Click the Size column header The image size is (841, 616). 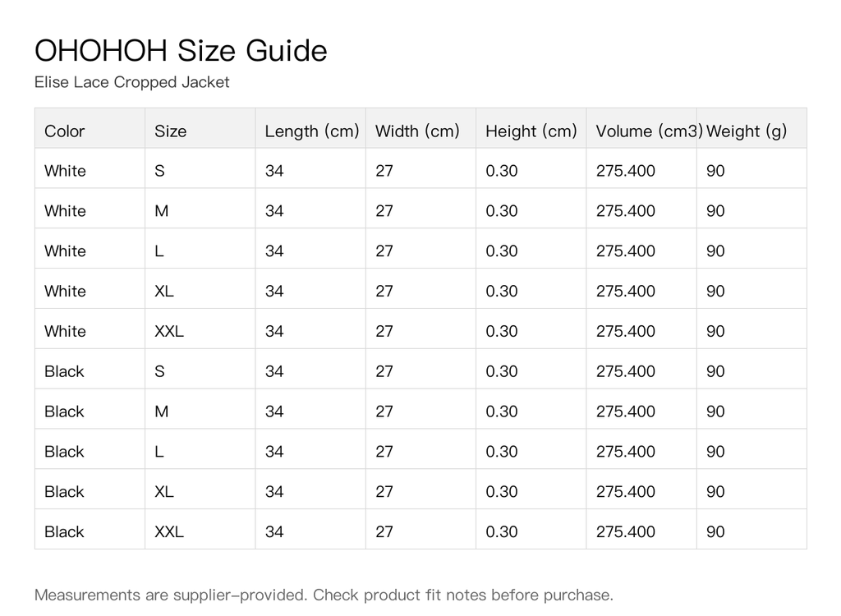(200, 128)
